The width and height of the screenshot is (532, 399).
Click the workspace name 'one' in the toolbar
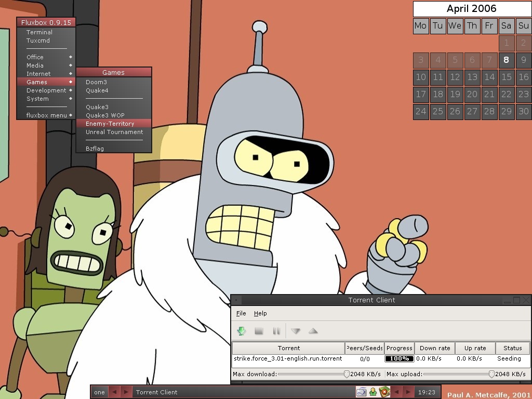(x=99, y=392)
